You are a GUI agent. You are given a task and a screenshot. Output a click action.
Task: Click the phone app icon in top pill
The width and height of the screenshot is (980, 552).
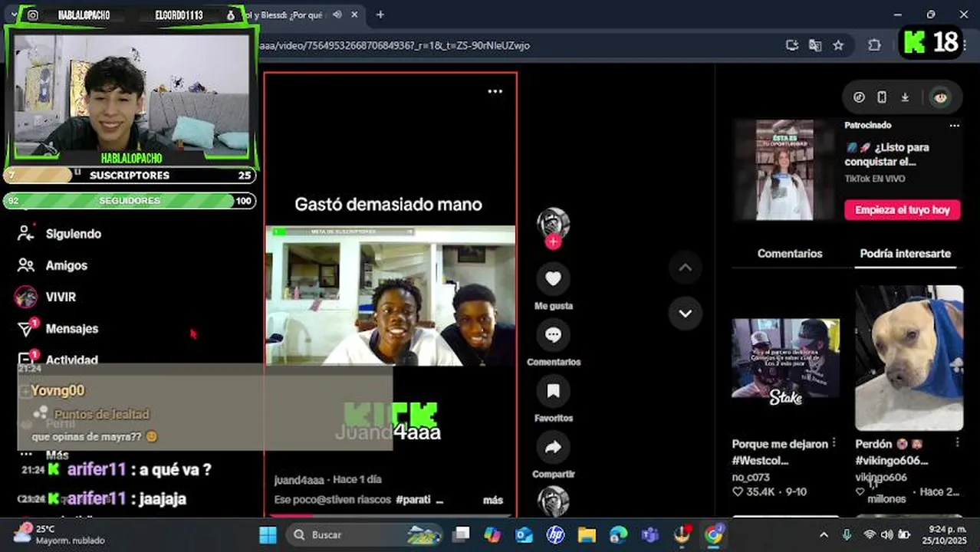point(882,97)
